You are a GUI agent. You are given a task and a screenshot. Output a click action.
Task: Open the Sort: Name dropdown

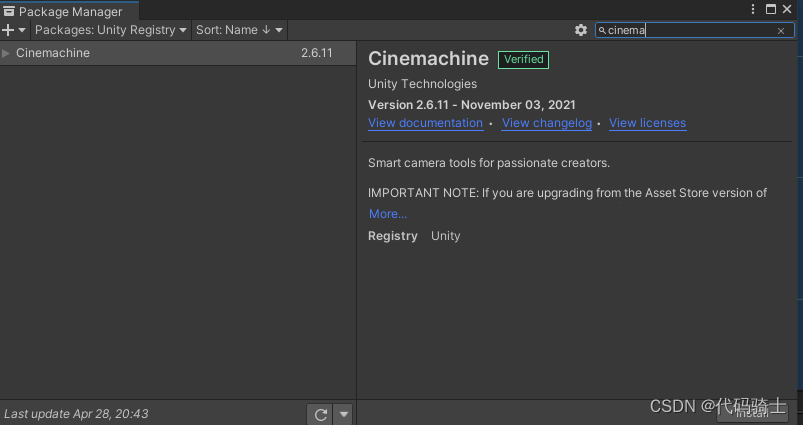point(239,30)
